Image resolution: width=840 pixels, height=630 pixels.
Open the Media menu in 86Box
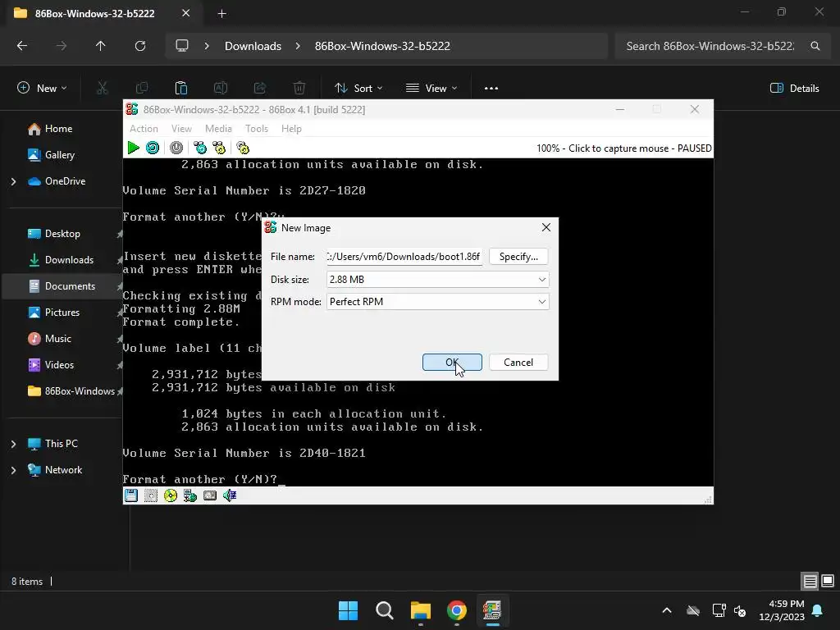[218, 129]
